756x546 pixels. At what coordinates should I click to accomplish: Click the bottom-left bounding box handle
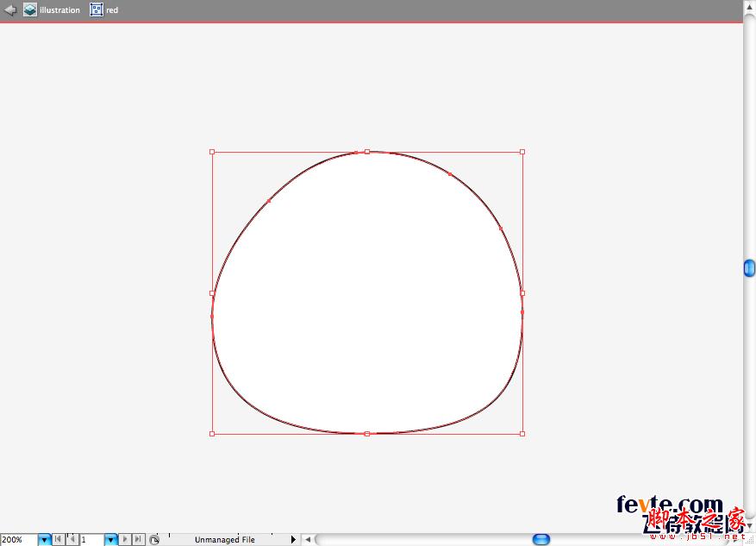(x=212, y=434)
